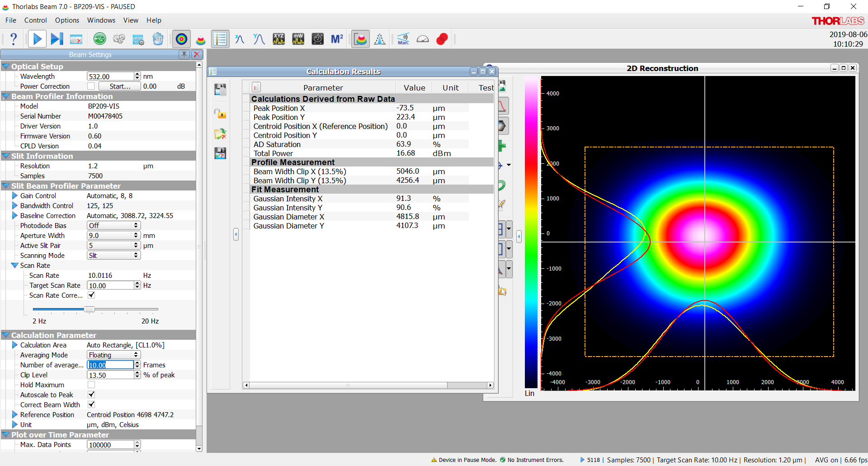Image resolution: width=868 pixels, height=466 pixels.
Task: Open the XYZ positions plot icon
Action: pos(278,39)
